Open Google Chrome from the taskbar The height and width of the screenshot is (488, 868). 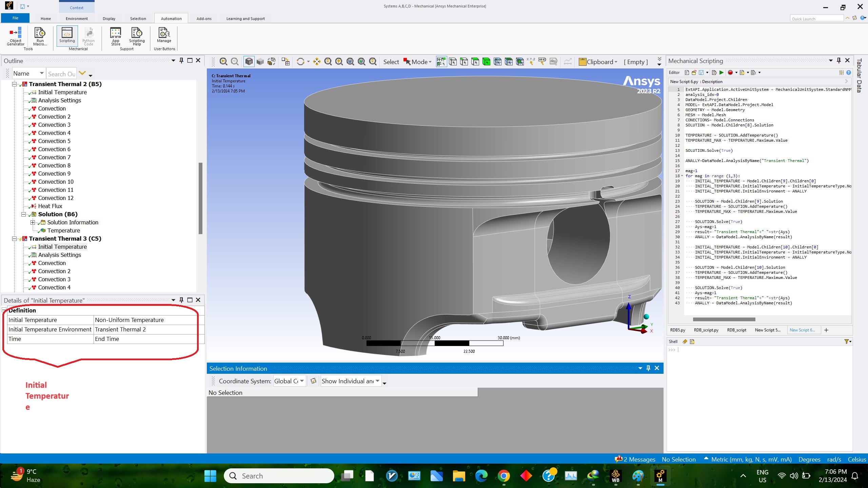(504, 476)
